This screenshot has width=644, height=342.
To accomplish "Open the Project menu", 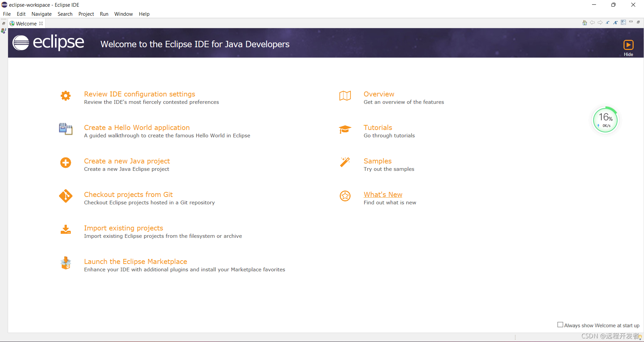I will click(x=86, y=14).
